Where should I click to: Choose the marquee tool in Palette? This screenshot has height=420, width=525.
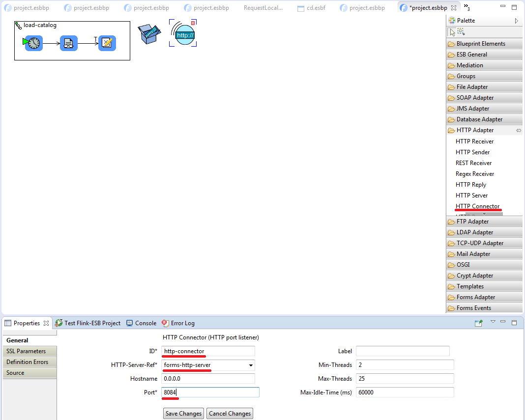461,32
